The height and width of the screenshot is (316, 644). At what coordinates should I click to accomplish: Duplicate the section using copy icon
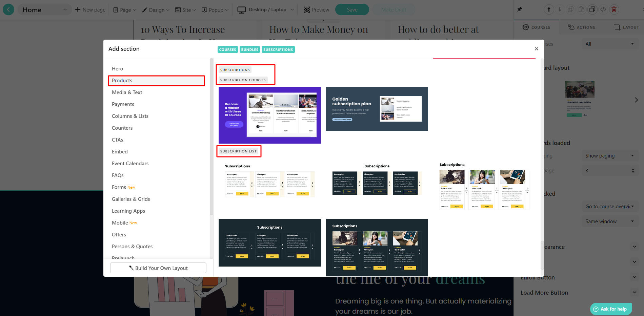point(592,9)
